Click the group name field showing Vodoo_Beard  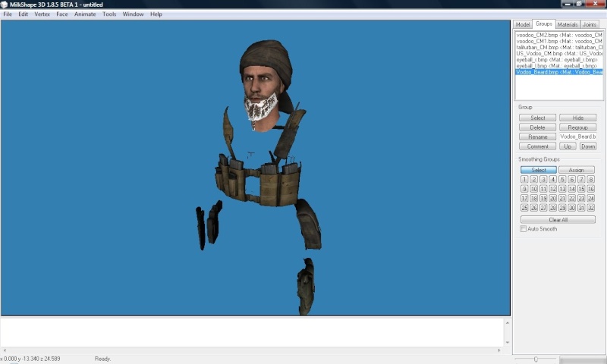pyautogui.click(x=577, y=136)
